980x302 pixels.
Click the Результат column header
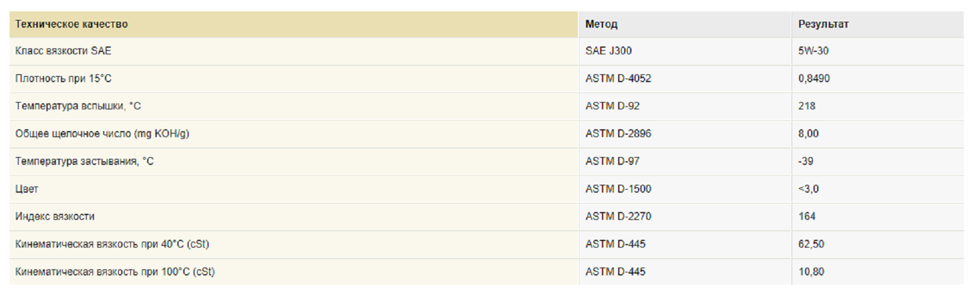(x=823, y=24)
